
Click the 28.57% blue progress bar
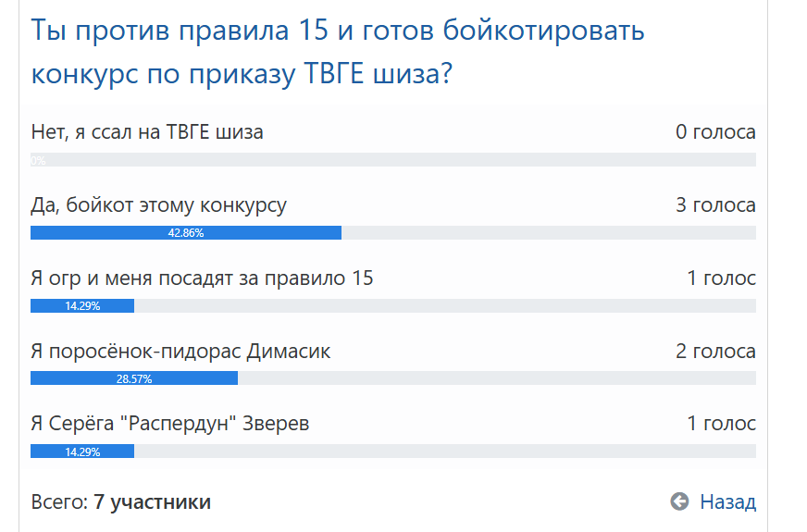tap(134, 378)
